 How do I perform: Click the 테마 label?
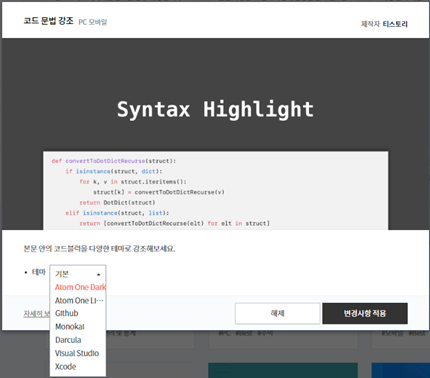coord(39,272)
